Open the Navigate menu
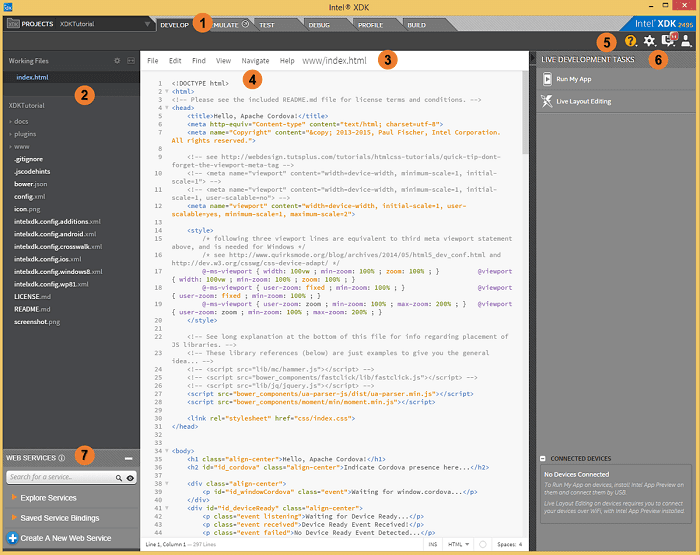The width and height of the screenshot is (700, 555). pyautogui.click(x=255, y=61)
